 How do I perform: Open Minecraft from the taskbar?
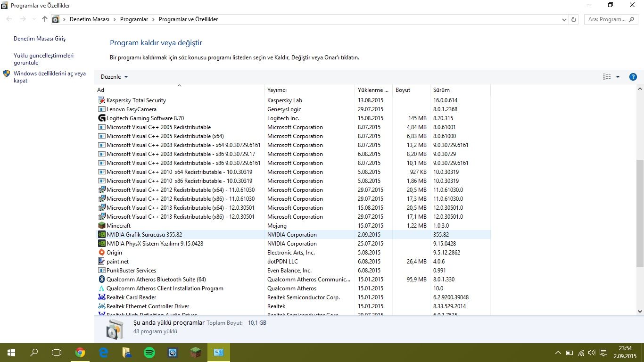(x=196, y=352)
